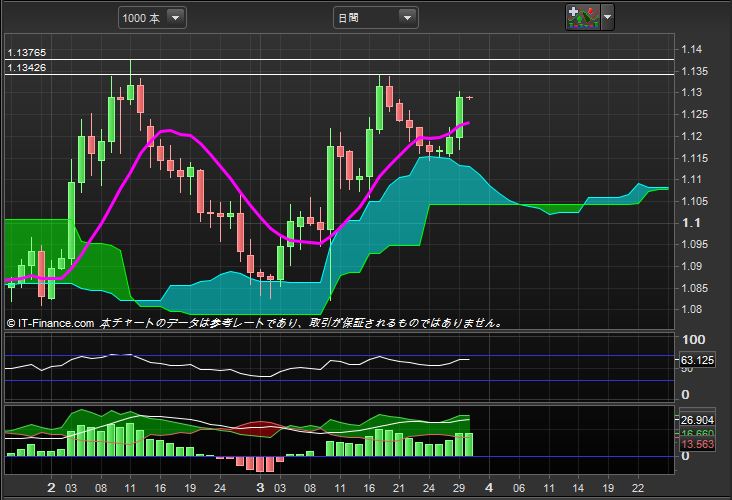Click the 100 level label of the RSI panel
The height and width of the screenshot is (500, 732).
coord(693,340)
